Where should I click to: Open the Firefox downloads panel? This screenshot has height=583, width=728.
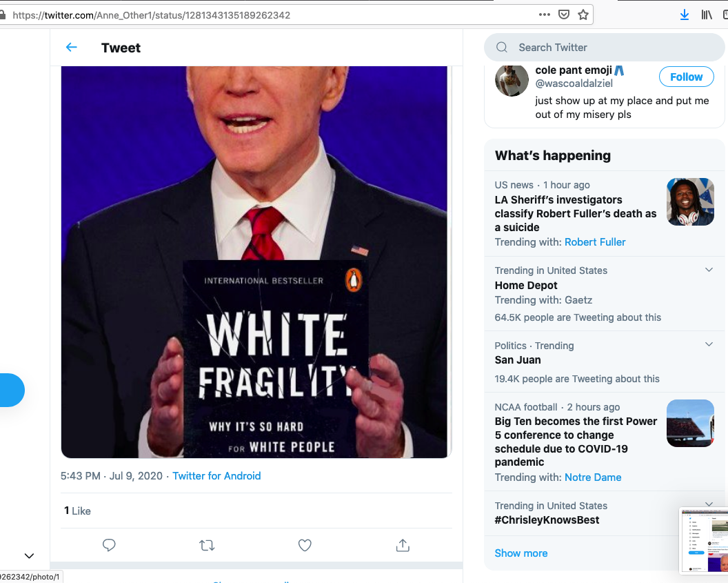[x=684, y=14]
